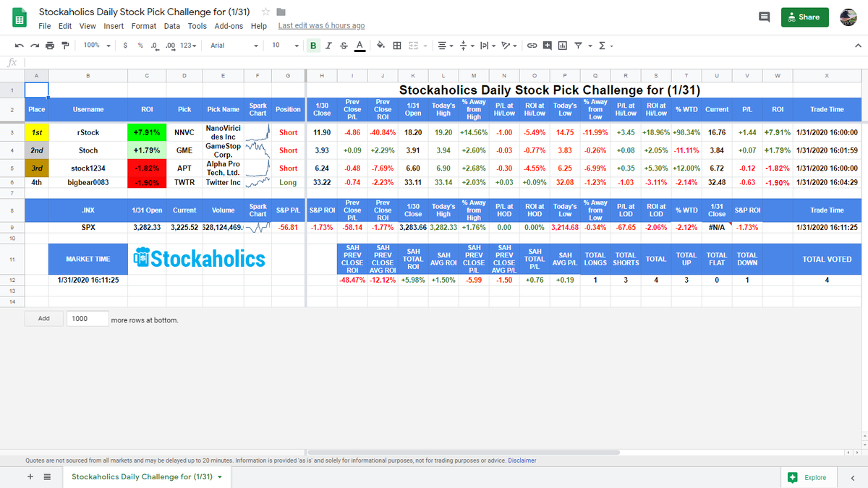Click 'Last edit was 6 hours ago' link
The height and width of the screenshot is (488, 868).
[x=321, y=26]
